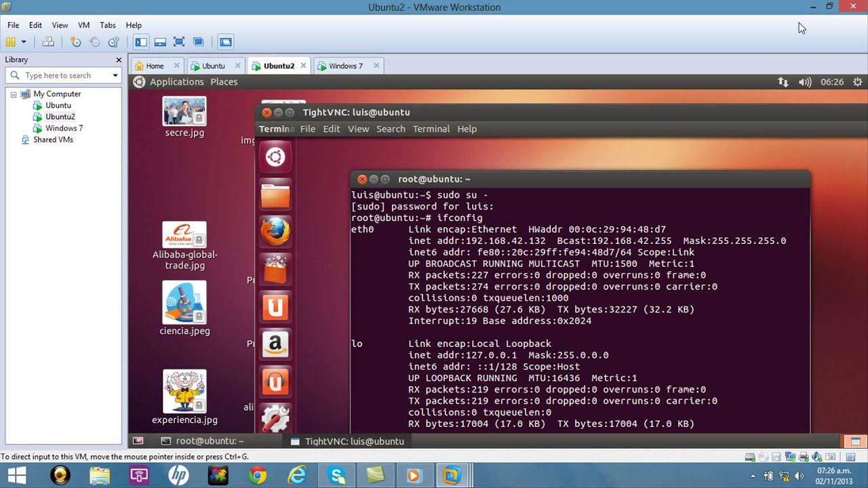Open Google Chrome from the Windows taskbar
Image resolution: width=868 pixels, height=488 pixels.
(258, 476)
